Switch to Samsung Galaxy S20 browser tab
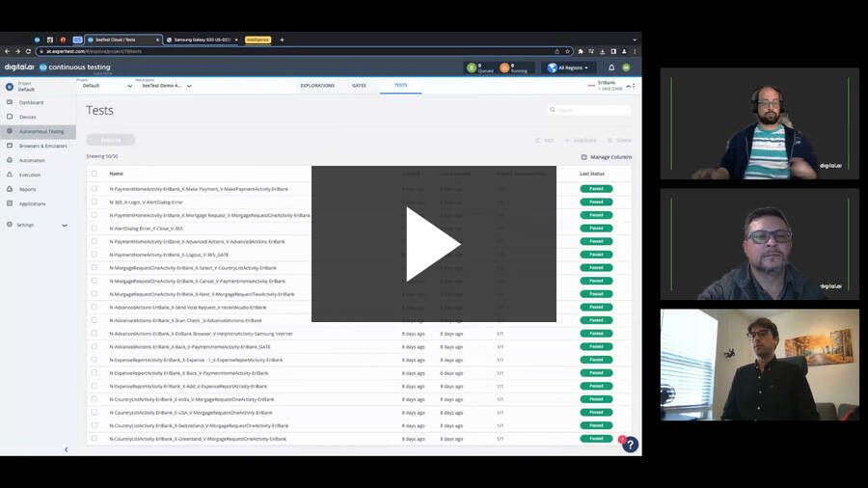The image size is (868, 488). coord(203,40)
